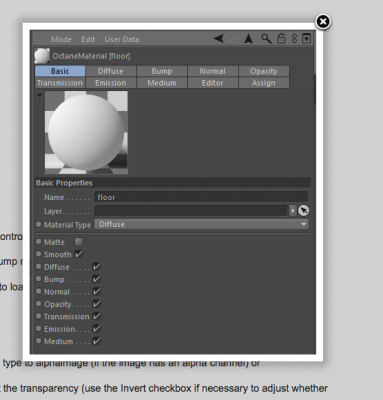Click the animation dot beside Material Type
The width and height of the screenshot is (383, 400).
(x=39, y=224)
